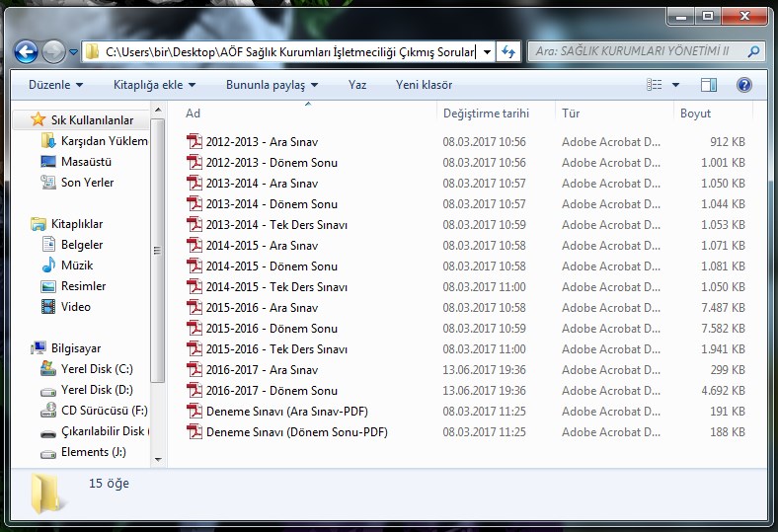Screen dimensions: 778x532
Task: Click the Yaz toolbar button
Action: pyautogui.click(x=357, y=85)
